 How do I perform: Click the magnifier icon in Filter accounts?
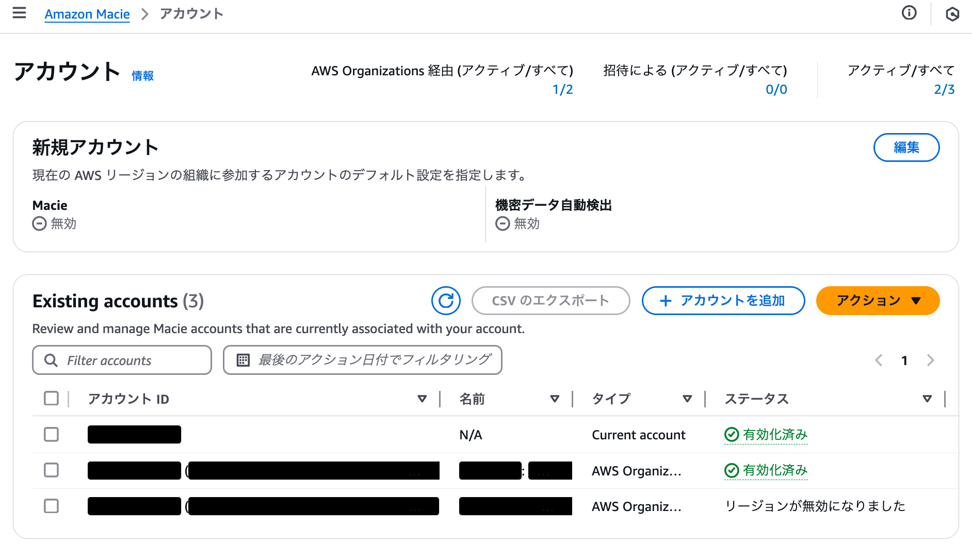(51, 360)
